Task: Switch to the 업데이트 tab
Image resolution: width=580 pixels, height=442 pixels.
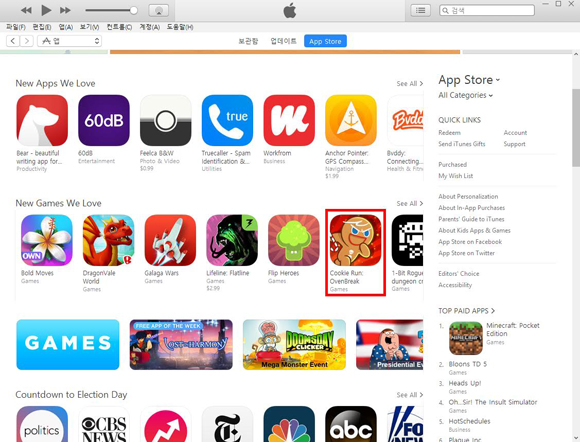Action: click(283, 41)
